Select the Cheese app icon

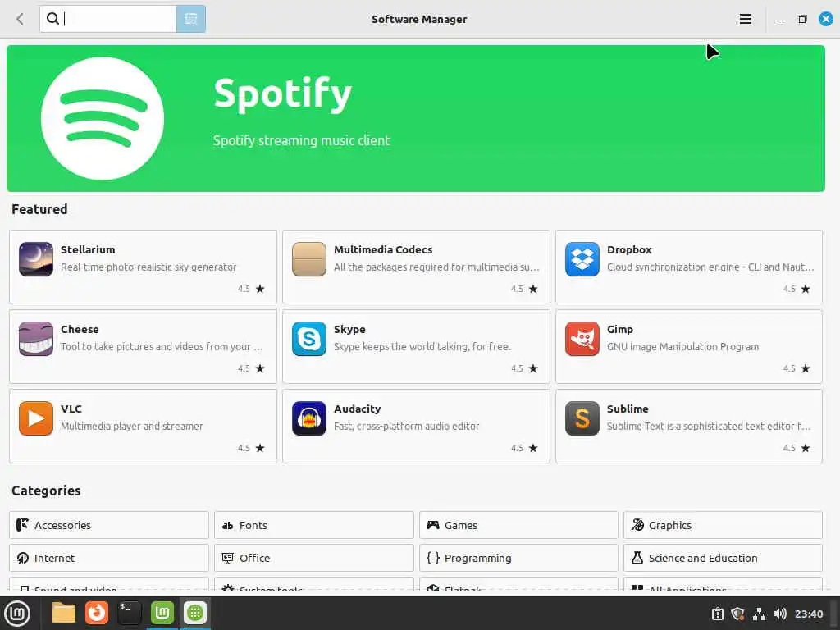pos(36,339)
